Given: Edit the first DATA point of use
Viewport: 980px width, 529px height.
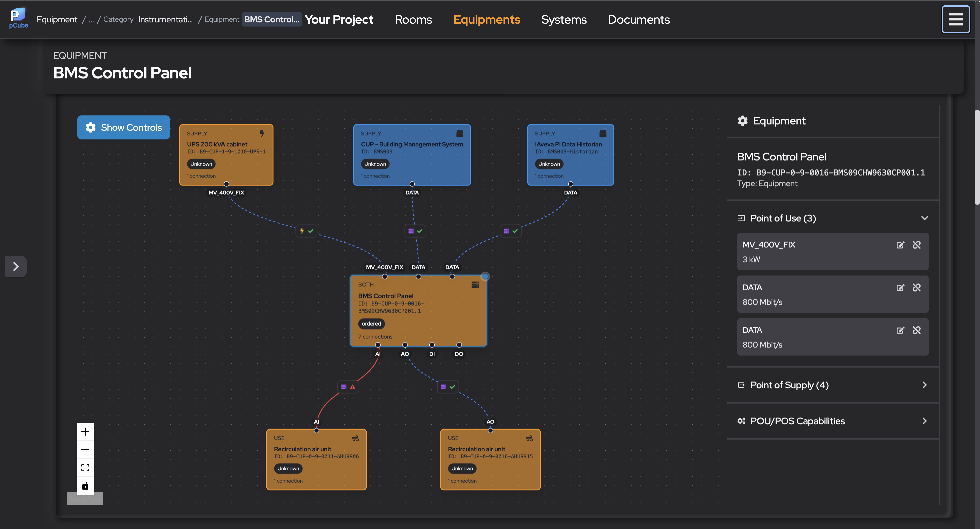Looking at the screenshot, I should pos(900,287).
